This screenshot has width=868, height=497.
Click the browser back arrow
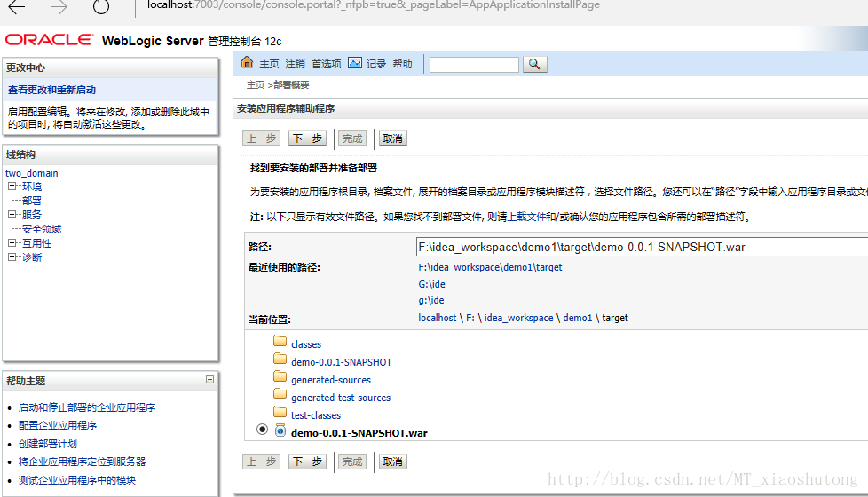point(17,6)
